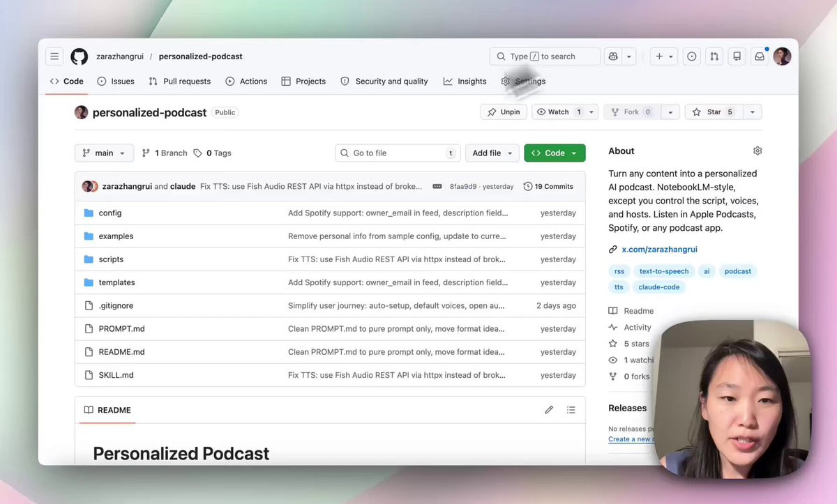Image resolution: width=837 pixels, height=504 pixels.
Task: Expand the Watch options dropdown arrow
Action: click(x=591, y=112)
